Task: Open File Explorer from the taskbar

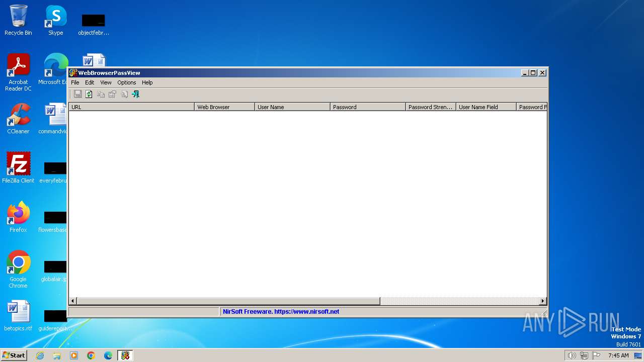Action: (57, 355)
